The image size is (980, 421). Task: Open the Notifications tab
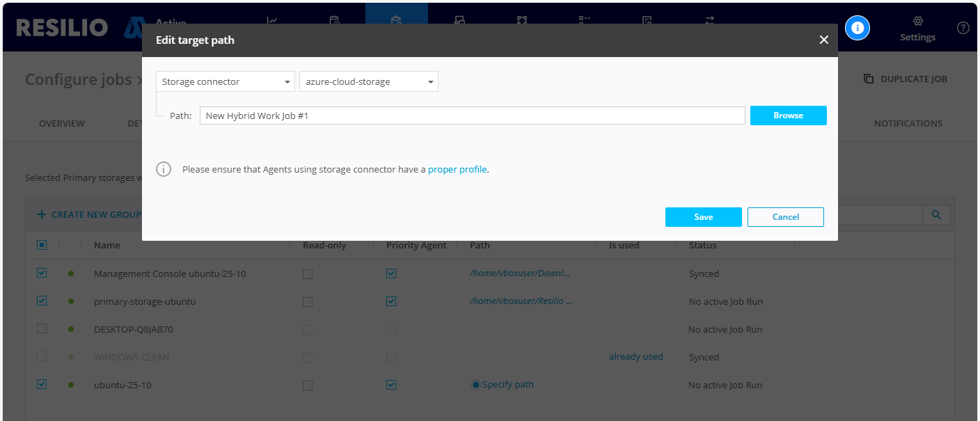[x=908, y=123]
